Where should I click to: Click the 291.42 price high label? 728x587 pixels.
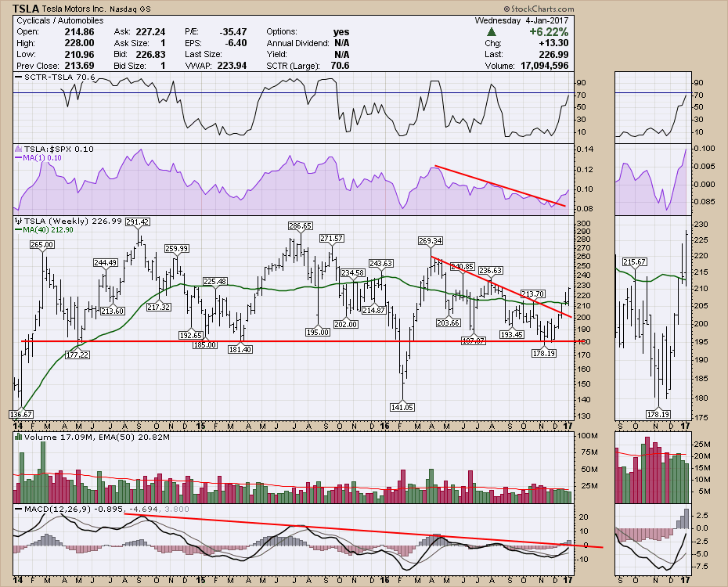tap(138, 221)
